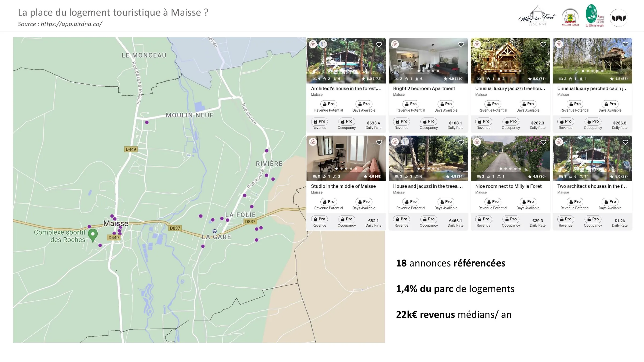Unlock Pro Revenue Potential for Architect's house
This screenshot has height=362, width=644.
[328, 104]
